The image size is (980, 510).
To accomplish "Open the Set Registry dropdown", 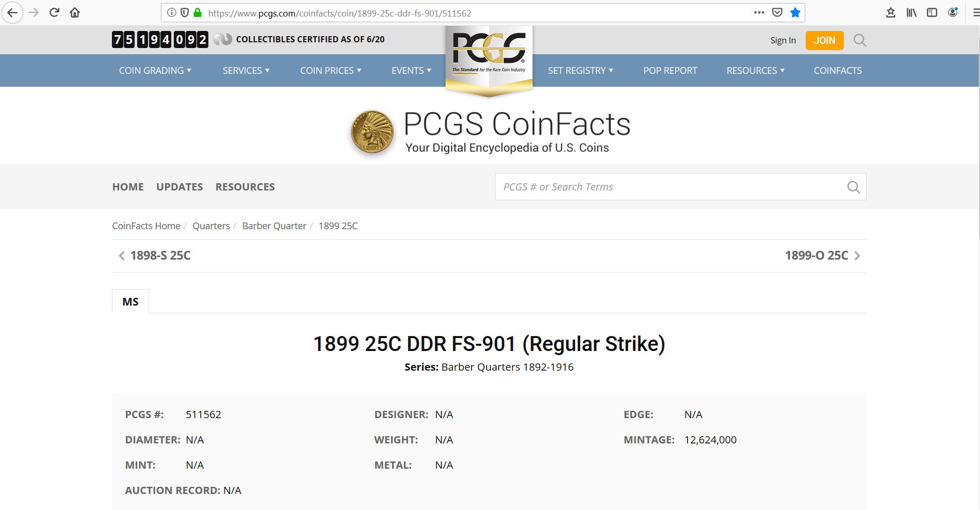I will coord(580,70).
